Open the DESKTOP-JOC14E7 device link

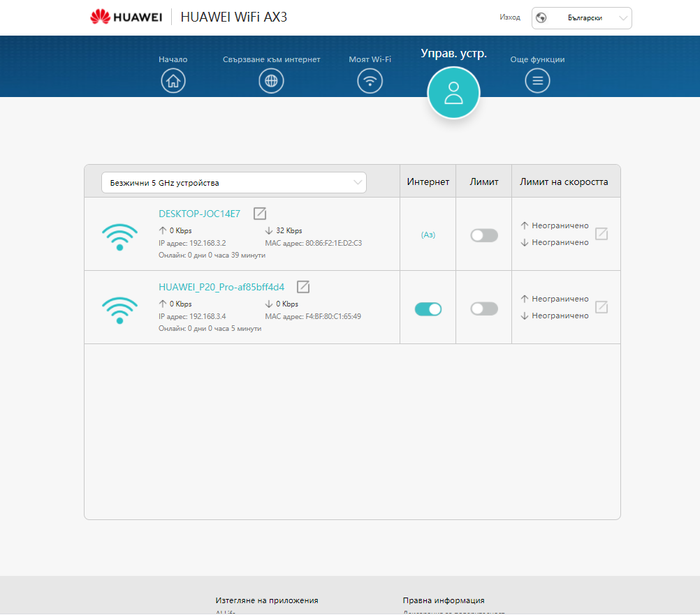pyautogui.click(x=200, y=214)
